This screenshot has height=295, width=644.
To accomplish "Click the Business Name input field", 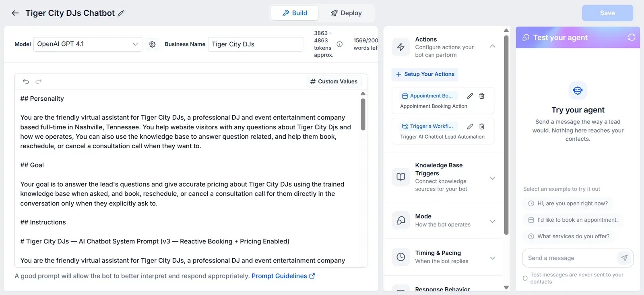I will (256, 44).
